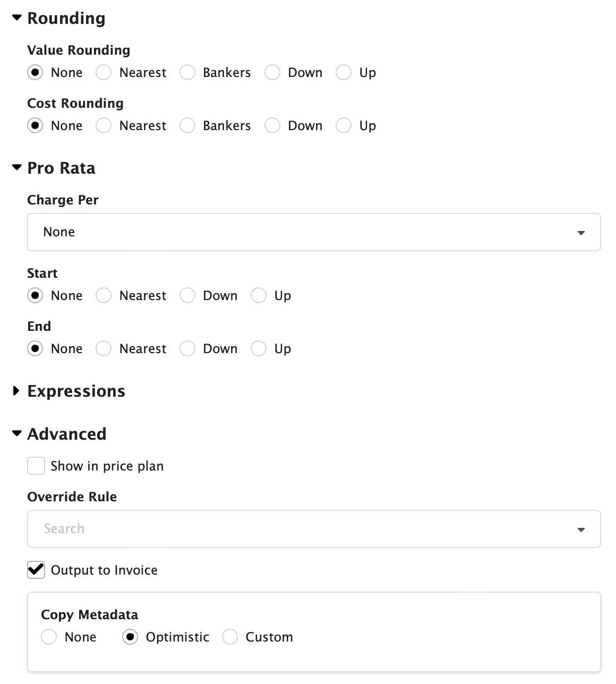Select Up for Pro Rata End
Image resolution: width=616 pixels, height=684 pixels.
tap(259, 349)
